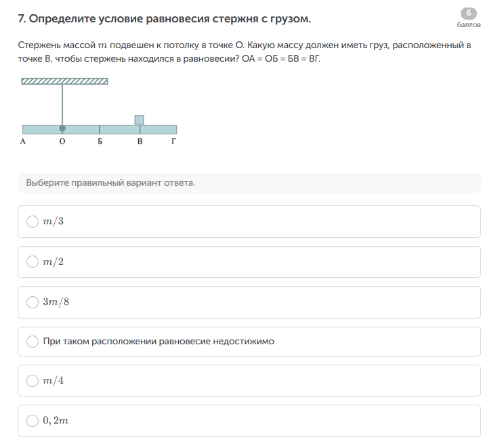Click label А under the rod

point(24,142)
